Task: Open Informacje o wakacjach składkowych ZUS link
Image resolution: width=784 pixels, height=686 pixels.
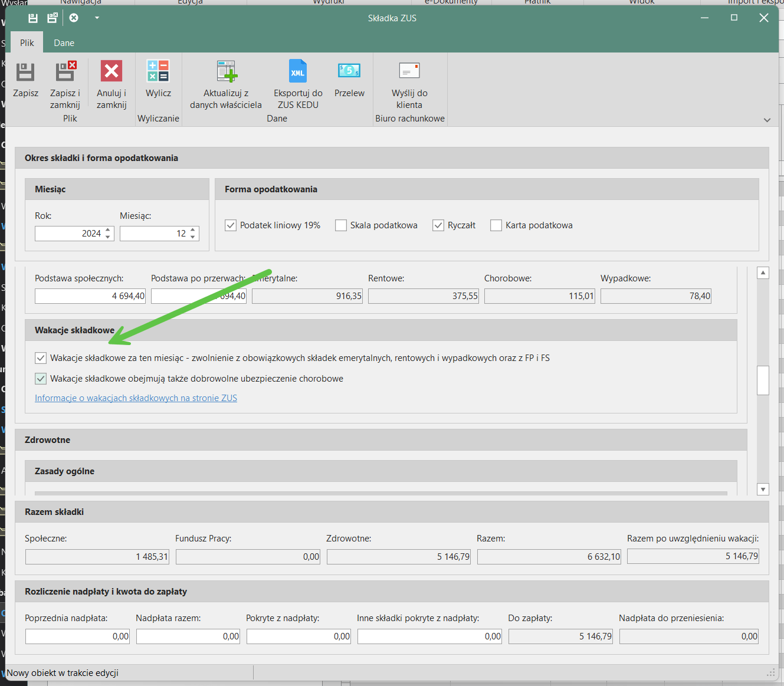Action: (x=136, y=398)
